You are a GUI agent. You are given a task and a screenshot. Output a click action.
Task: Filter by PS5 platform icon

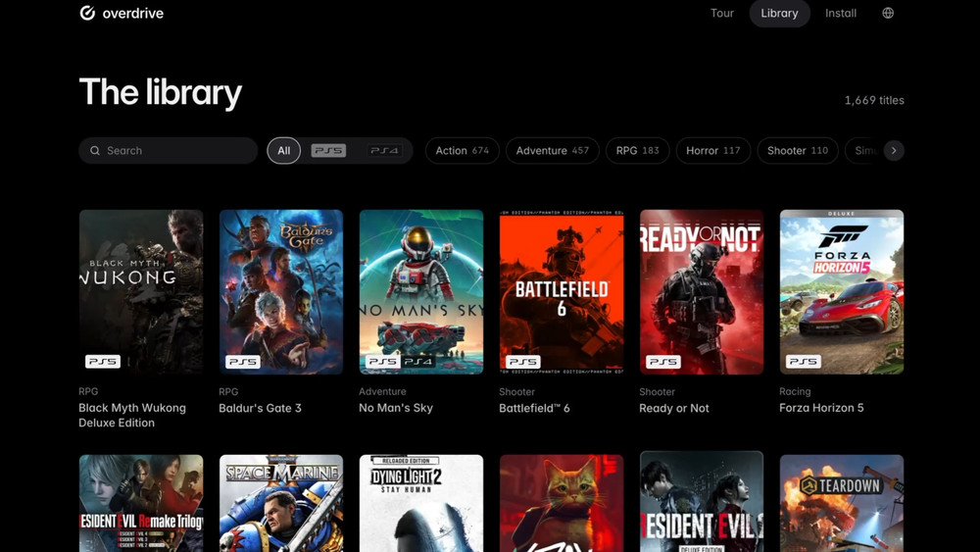[x=328, y=151]
